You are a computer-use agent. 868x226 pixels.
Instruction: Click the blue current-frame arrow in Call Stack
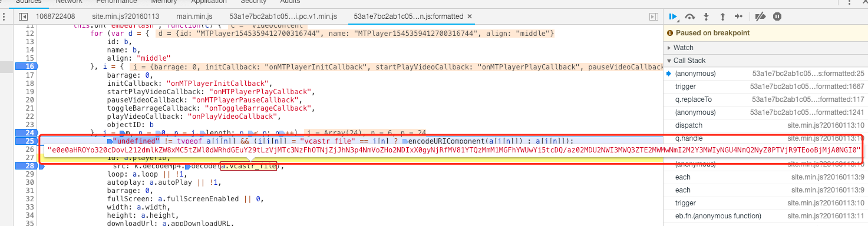coord(669,74)
